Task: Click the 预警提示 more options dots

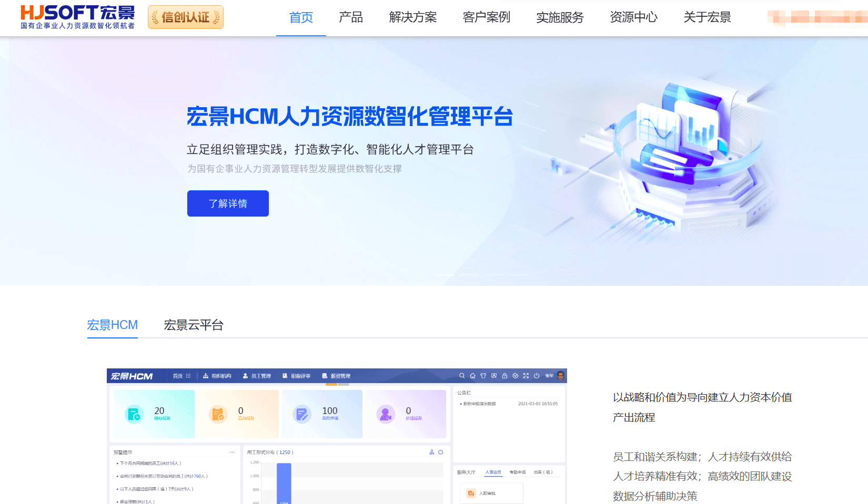Action: tap(232, 452)
